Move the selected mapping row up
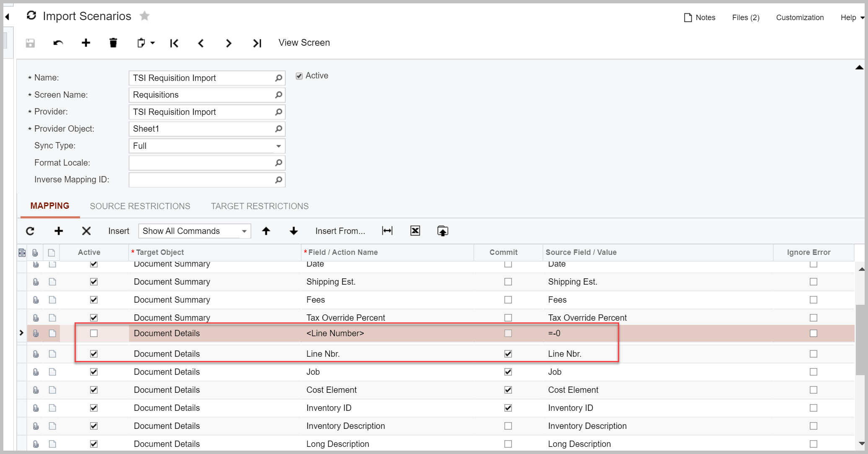This screenshot has width=868, height=454. [x=266, y=231]
